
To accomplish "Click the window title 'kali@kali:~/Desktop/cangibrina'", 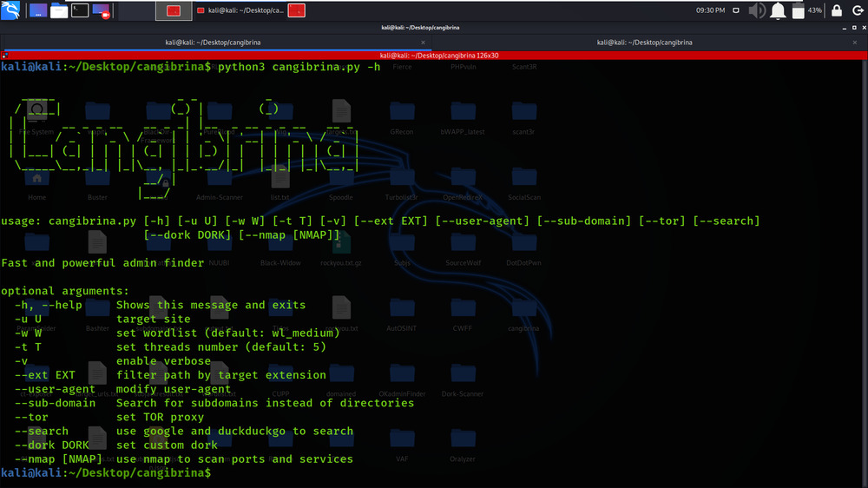I will [420, 28].
